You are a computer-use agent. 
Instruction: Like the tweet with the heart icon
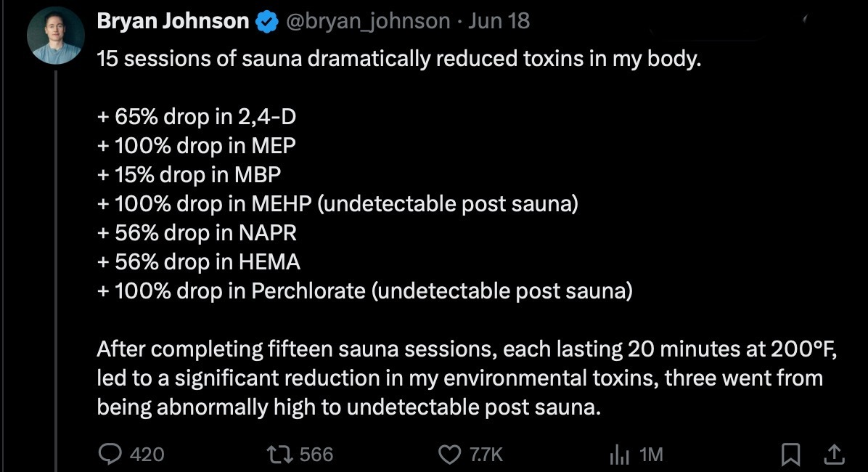tap(449, 455)
